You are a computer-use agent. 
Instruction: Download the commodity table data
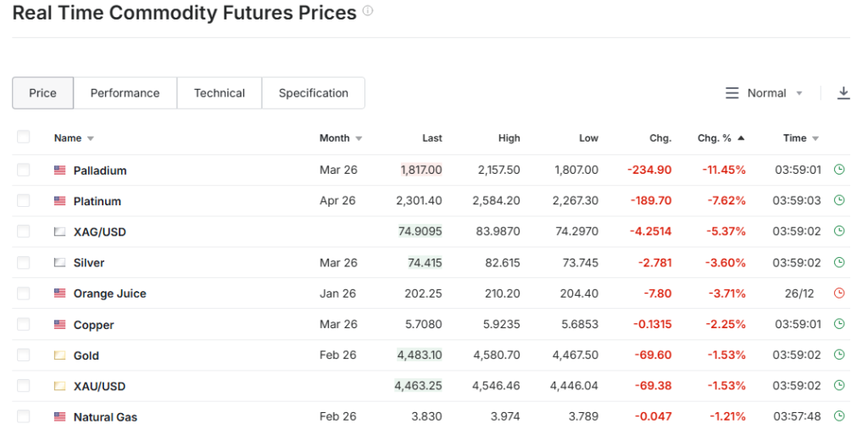click(843, 93)
